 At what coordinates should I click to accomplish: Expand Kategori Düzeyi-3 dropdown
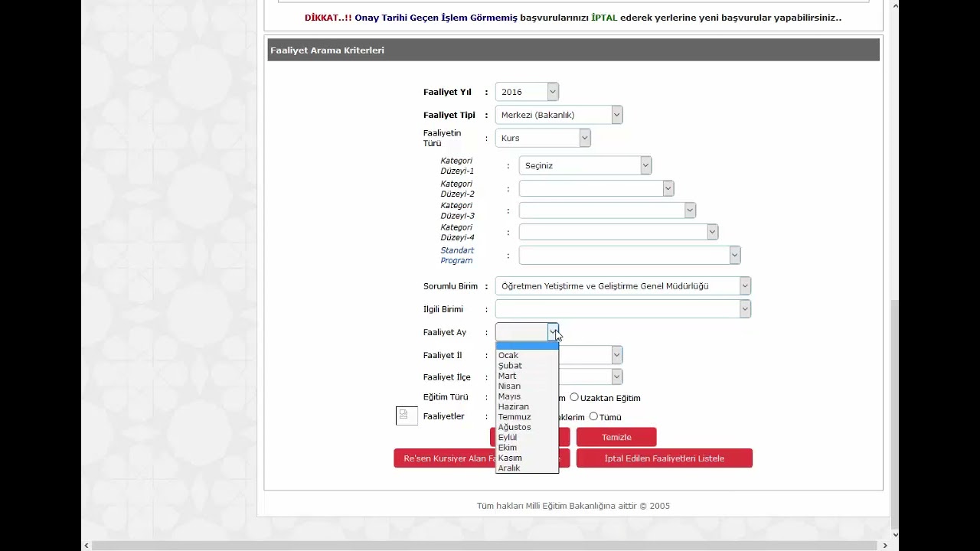[607, 210]
